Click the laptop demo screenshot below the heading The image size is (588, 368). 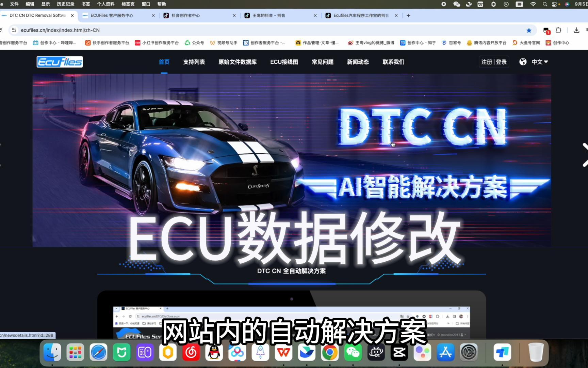point(291,315)
